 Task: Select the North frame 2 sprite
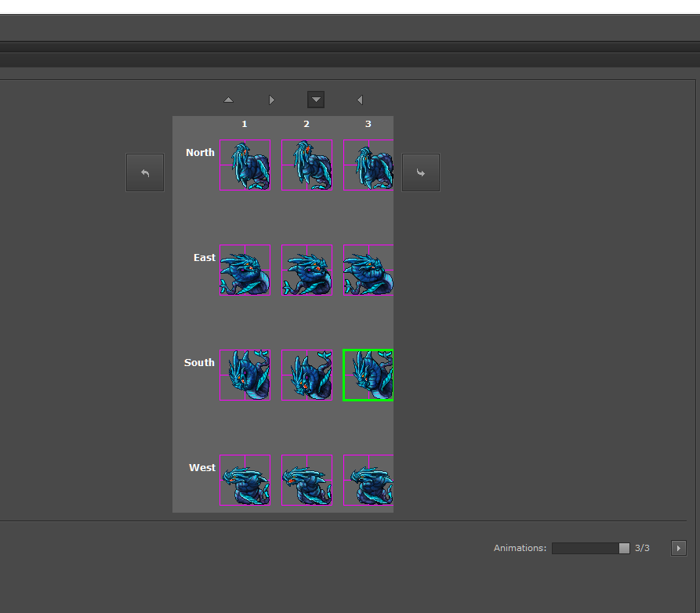pyautogui.click(x=306, y=165)
